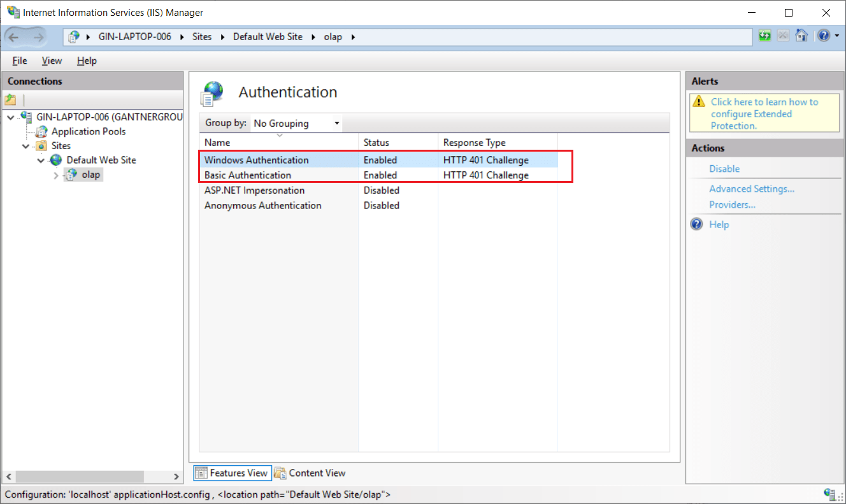Open the File menu
The image size is (846, 504).
[20, 61]
